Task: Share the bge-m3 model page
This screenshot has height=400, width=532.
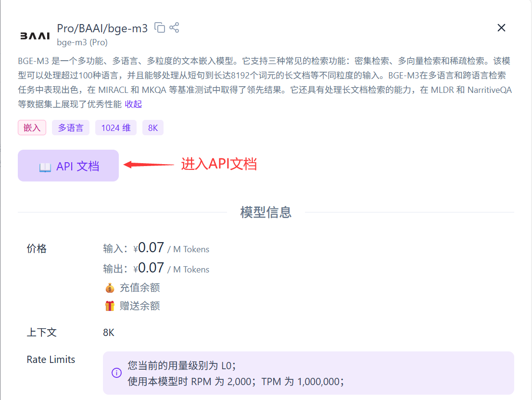Action: pyautogui.click(x=174, y=27)
